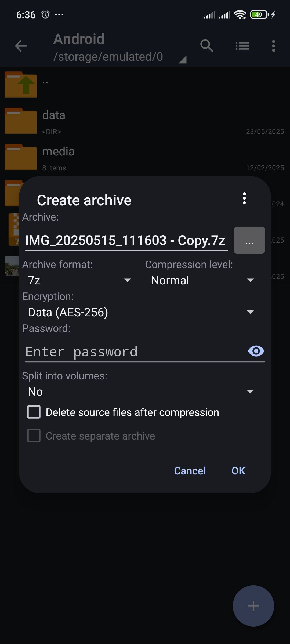Click the floating plus button
The width and height of the screenshot is (290, 644).
click(x=253, y=606)
